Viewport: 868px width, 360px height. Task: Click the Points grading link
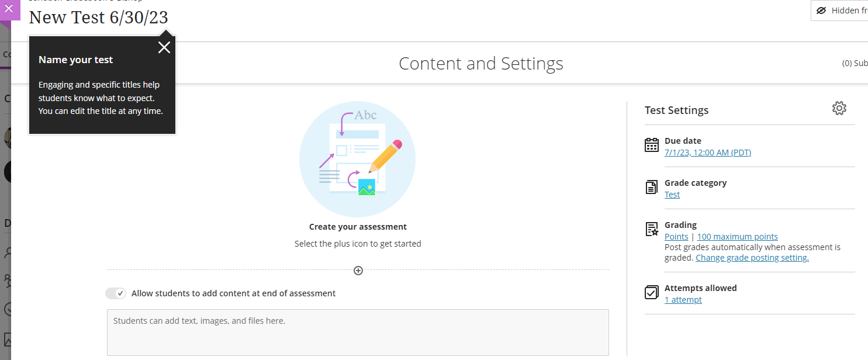point(676,237)
